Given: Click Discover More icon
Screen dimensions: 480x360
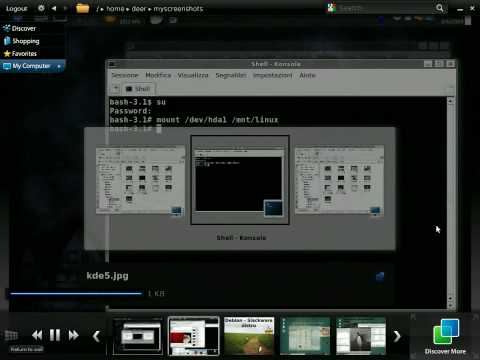Looking at the screenshot, I should [446, 332].
